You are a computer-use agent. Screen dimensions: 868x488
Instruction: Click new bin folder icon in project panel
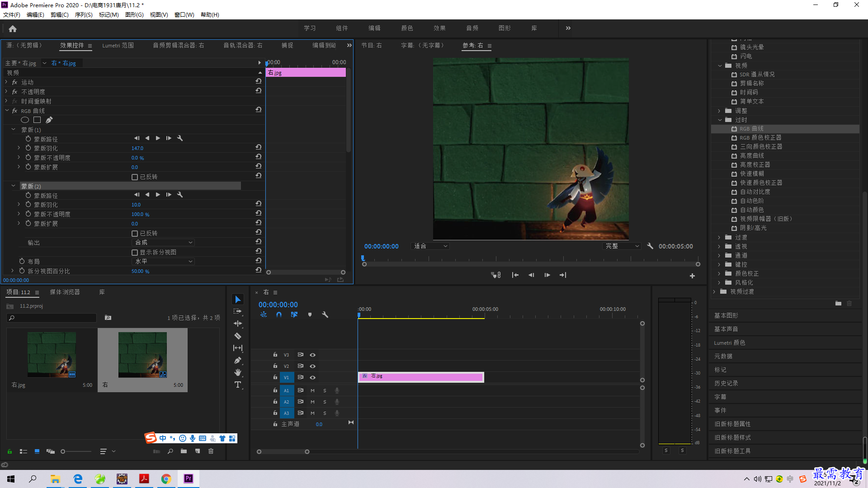pos(184,451)
